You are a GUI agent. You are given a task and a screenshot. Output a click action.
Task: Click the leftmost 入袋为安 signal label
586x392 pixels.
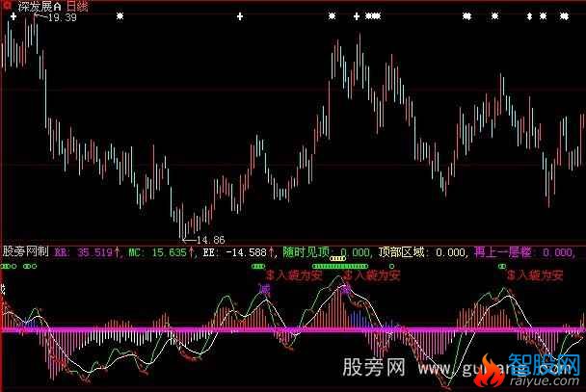click(x=295, y=275)
